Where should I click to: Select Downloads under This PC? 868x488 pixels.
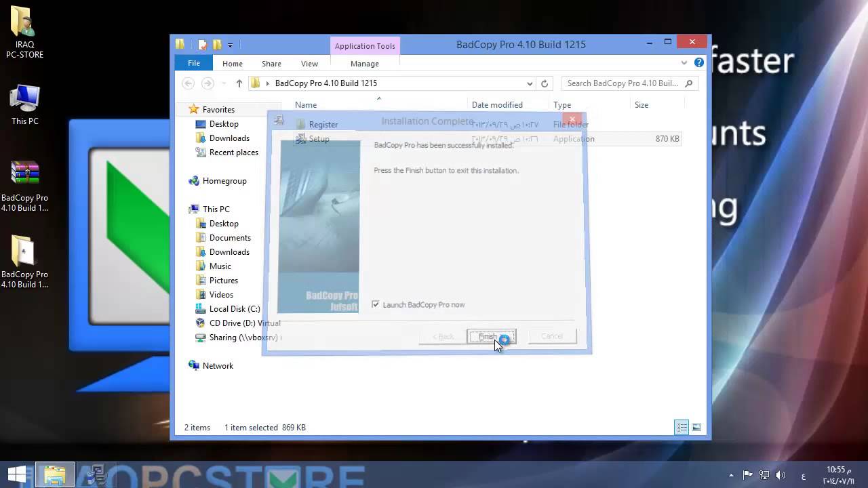(229, 252)
